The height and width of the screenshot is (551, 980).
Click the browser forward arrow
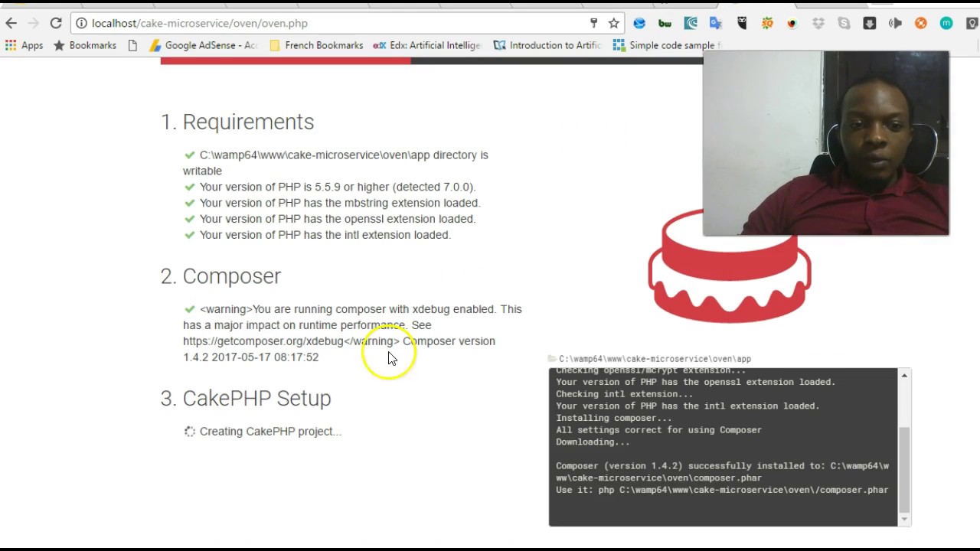pyautogui.click(x=34, y=23)
